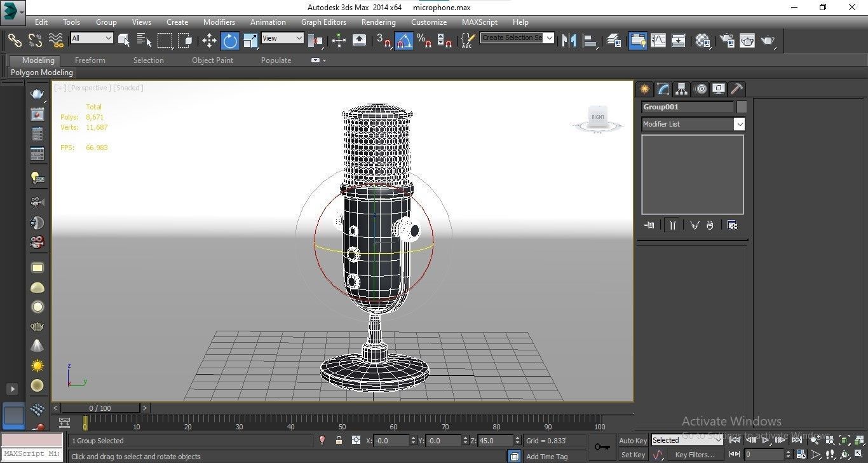
Task: Activate the Select Object tool
Action: click(x=124, y=41)
